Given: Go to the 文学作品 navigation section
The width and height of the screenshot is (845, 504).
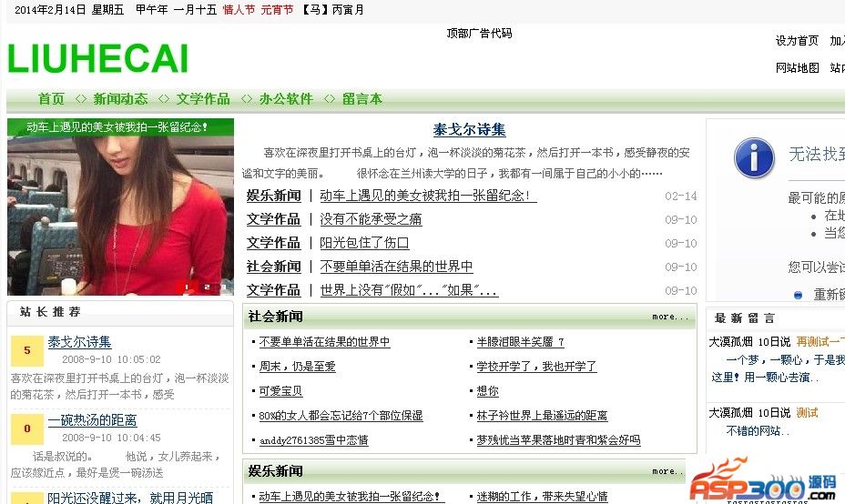Looking at the screenshot, I should 203,99.
